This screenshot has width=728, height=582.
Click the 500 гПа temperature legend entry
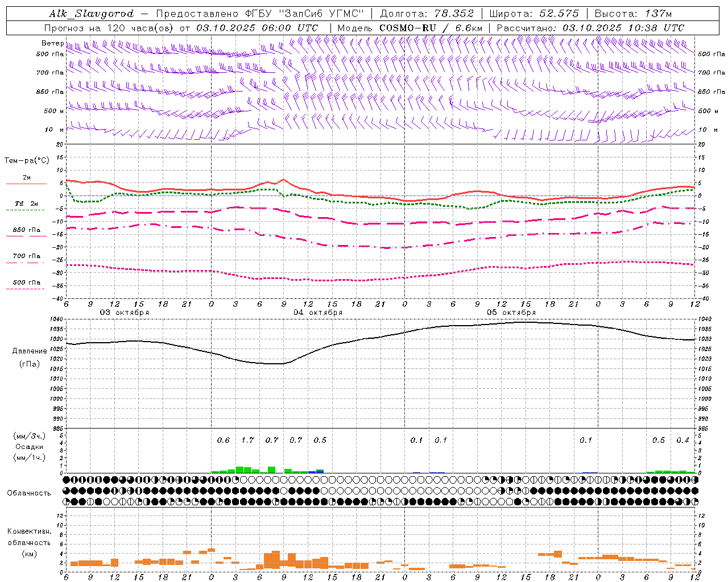27,282
